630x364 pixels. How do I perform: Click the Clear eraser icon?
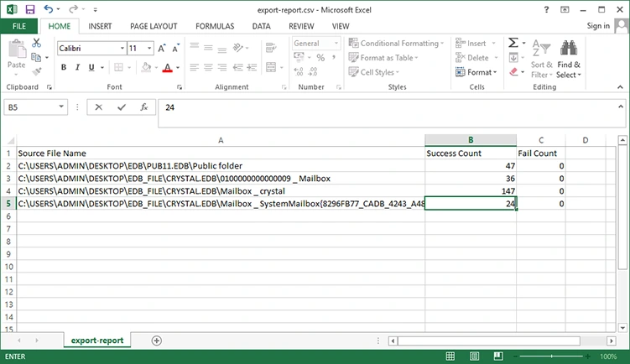coord(513,72)
